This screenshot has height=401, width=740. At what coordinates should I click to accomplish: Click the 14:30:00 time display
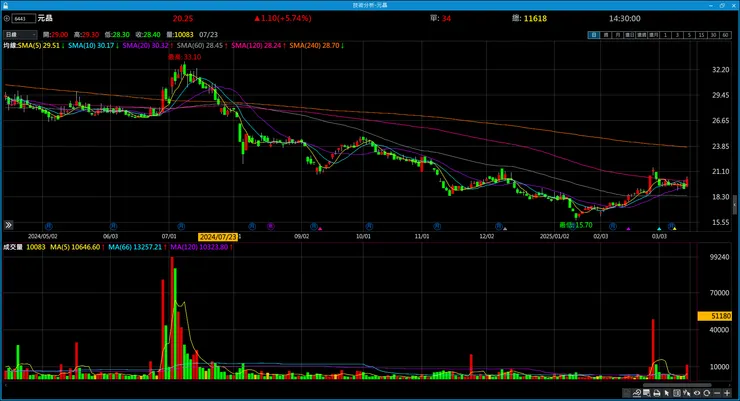click(624, 18)
